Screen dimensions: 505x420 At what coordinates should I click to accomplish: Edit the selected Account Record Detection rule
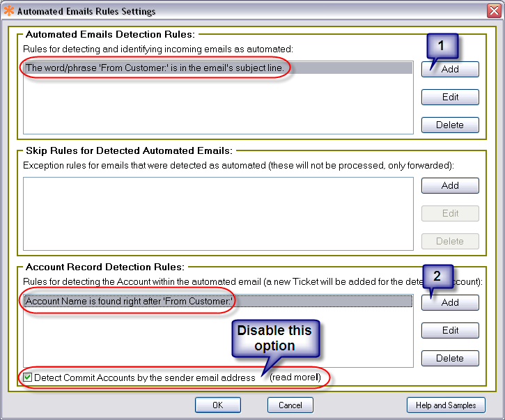pos(450,330)
